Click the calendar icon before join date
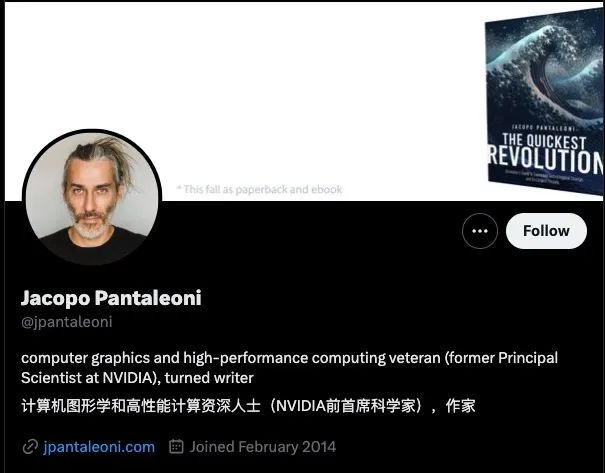605x473 pixels. coord(176,446)
